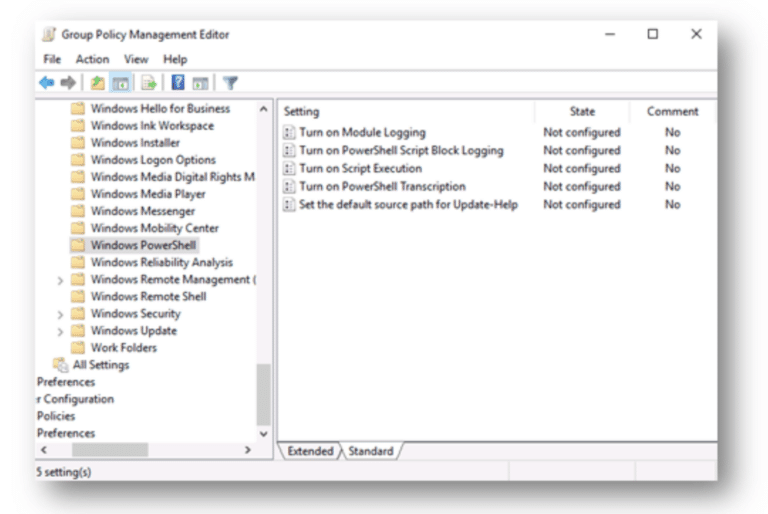Select Turn on PowerShell Script Block Logging
Screen dimensions: 768x514
pos(400,151)
